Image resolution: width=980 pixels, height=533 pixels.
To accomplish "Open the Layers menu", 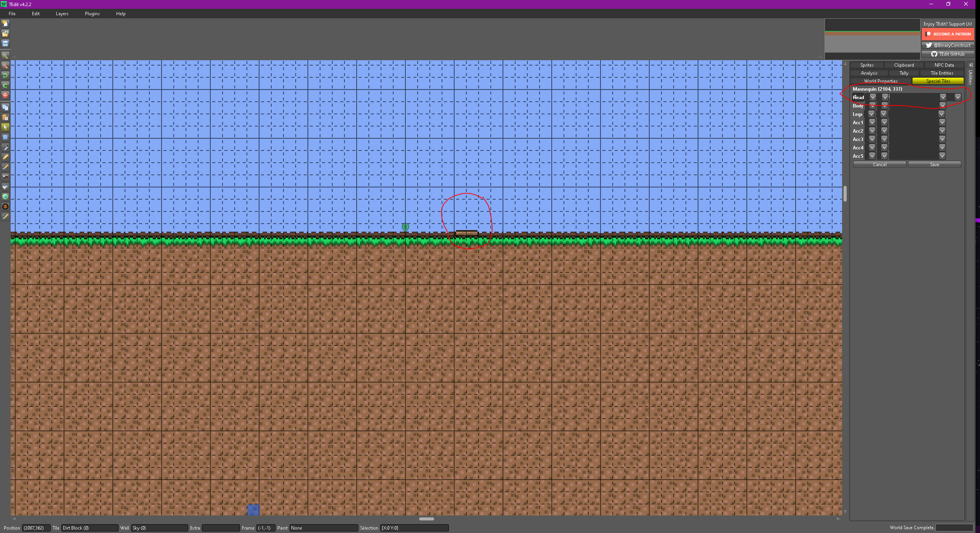I will coord(62,13).
